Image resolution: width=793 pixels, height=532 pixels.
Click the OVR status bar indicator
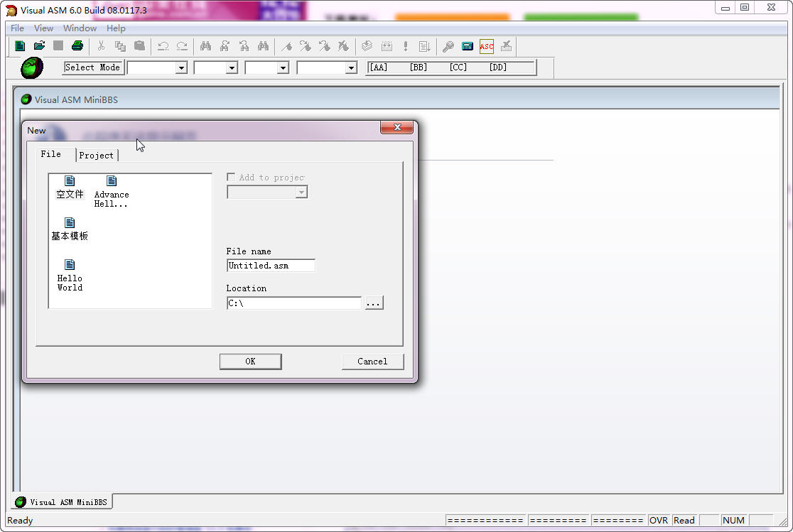(x=659, y=521)
